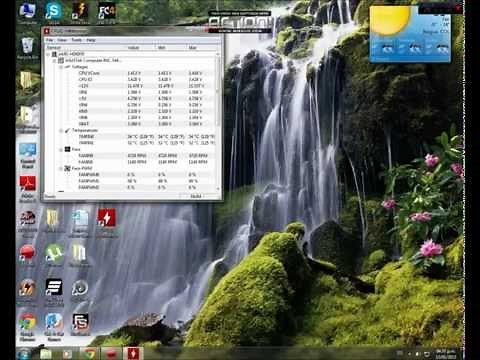Switch to the HWMonitor taskbar button
Viewport: 480px width, 360px height.
coord(133,354)
